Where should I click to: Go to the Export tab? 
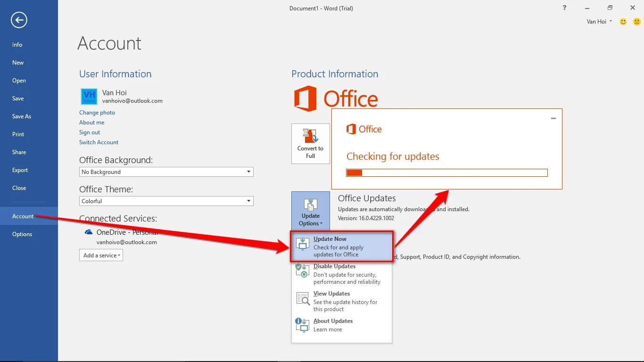point(29,170)
